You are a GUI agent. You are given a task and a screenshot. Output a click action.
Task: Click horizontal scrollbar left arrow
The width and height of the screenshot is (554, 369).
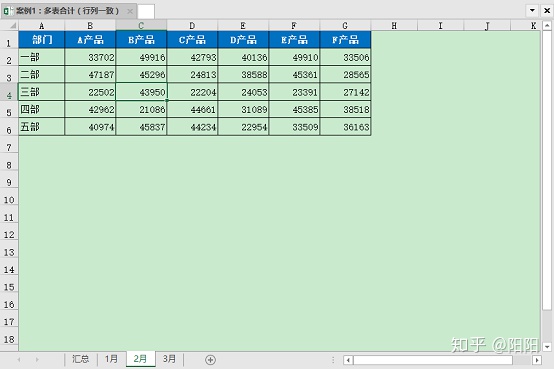click(x=348, y=360)
